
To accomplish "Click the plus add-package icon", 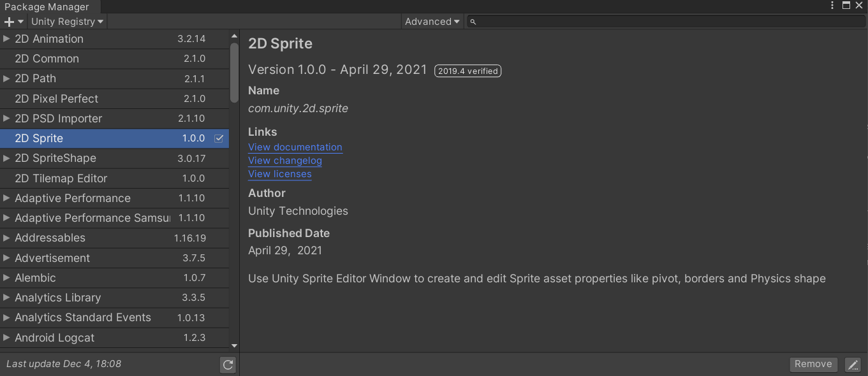I will pyautogui.click(x=9, y=22).
